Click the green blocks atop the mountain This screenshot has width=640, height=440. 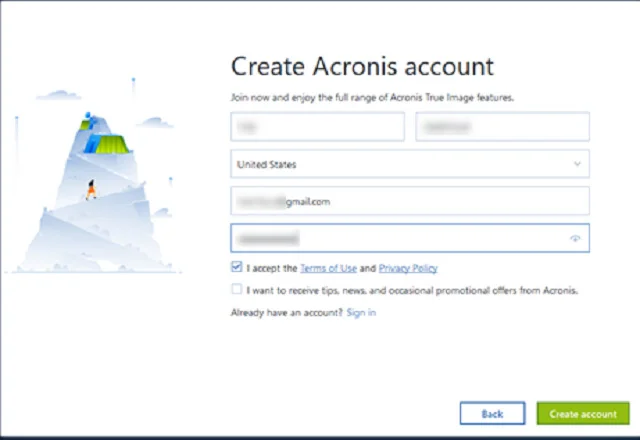coord(108,142)
